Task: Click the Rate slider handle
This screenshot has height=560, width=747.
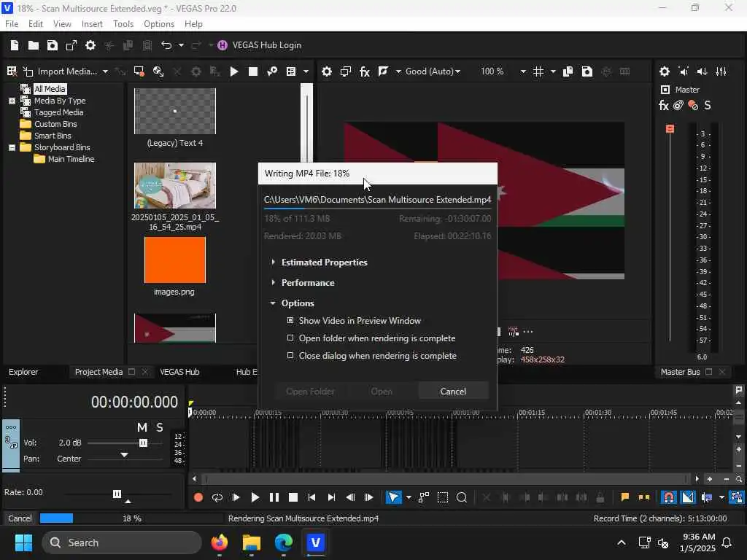Action: (117, 494)
